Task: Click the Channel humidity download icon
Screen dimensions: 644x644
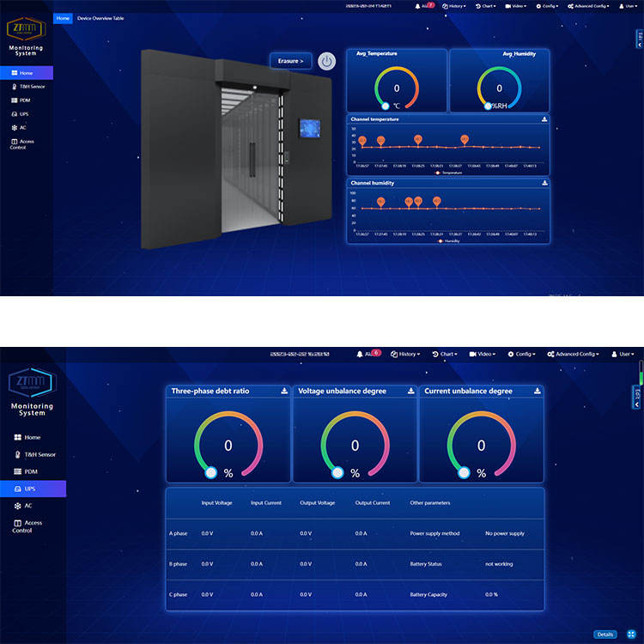Action: 544,183
